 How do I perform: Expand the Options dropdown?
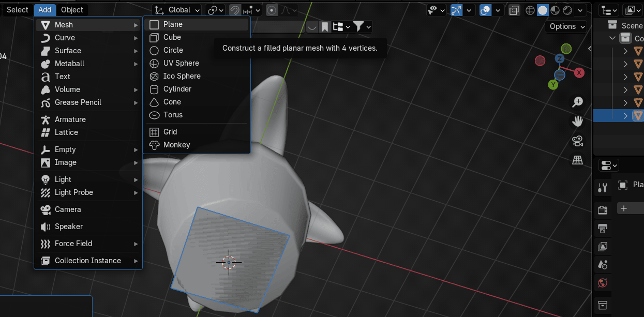tap(567, 26)
